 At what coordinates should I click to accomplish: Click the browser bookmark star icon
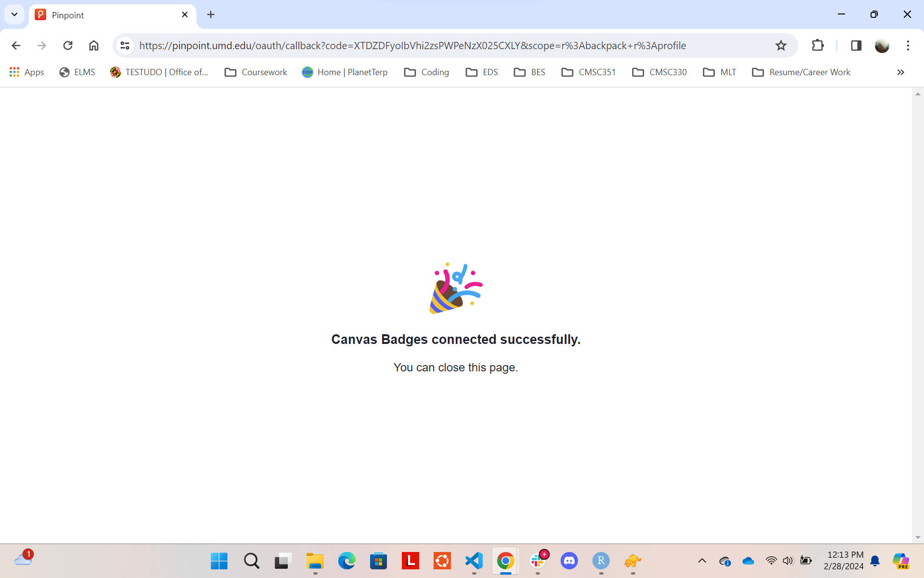pos(781,45)
